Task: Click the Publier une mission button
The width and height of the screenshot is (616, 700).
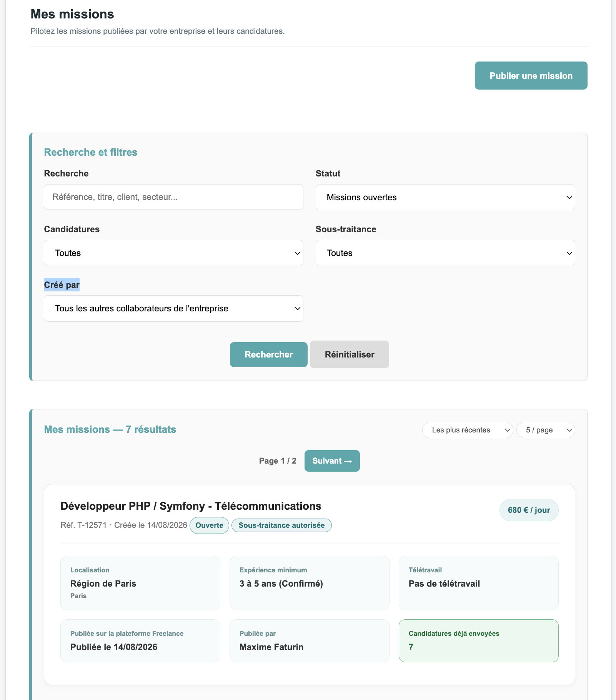Action: 531,76
